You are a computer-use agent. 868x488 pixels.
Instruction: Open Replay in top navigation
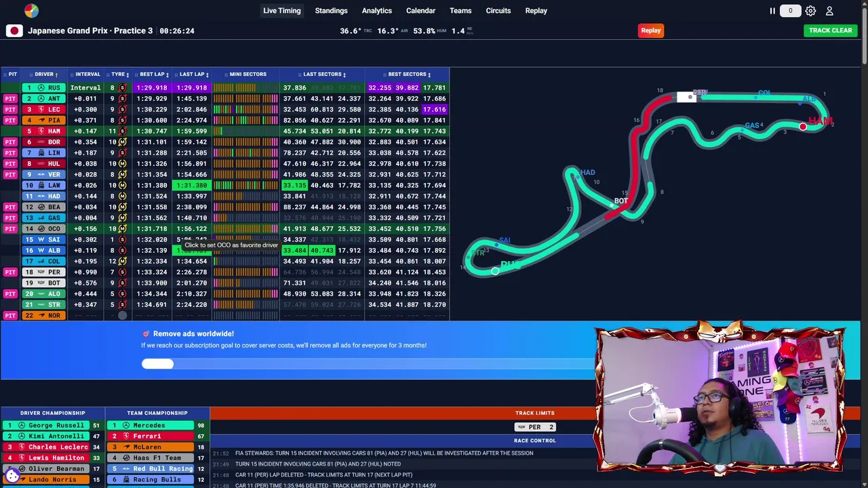[536, 11]
